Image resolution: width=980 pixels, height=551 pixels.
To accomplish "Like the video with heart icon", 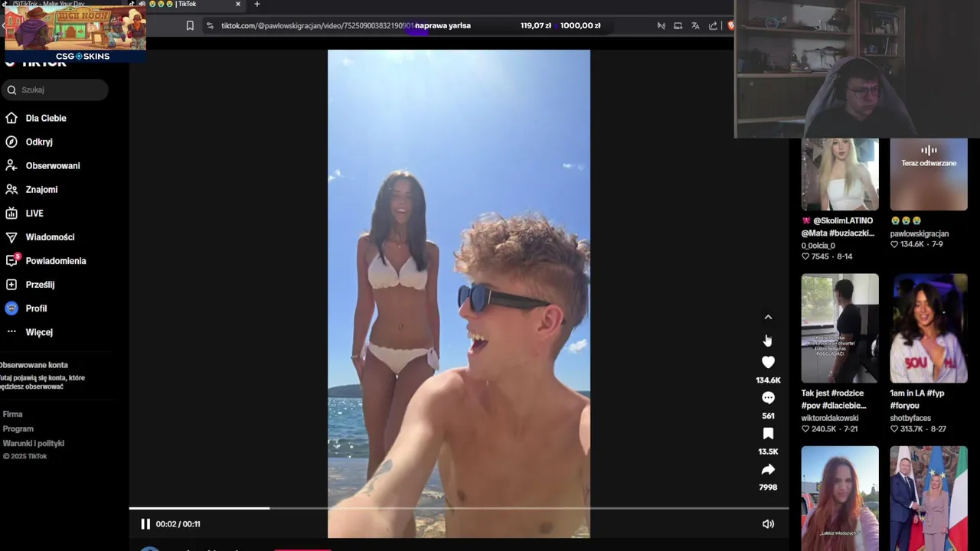I will (x=768, y=362).
